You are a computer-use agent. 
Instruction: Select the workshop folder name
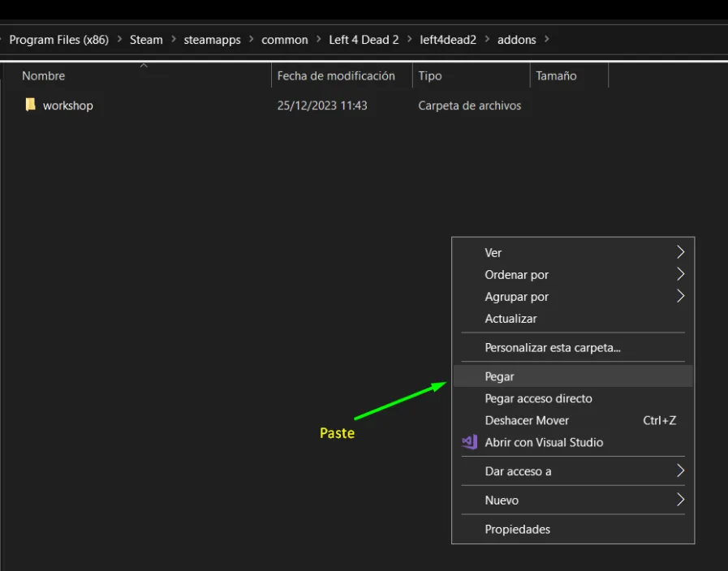68,105
